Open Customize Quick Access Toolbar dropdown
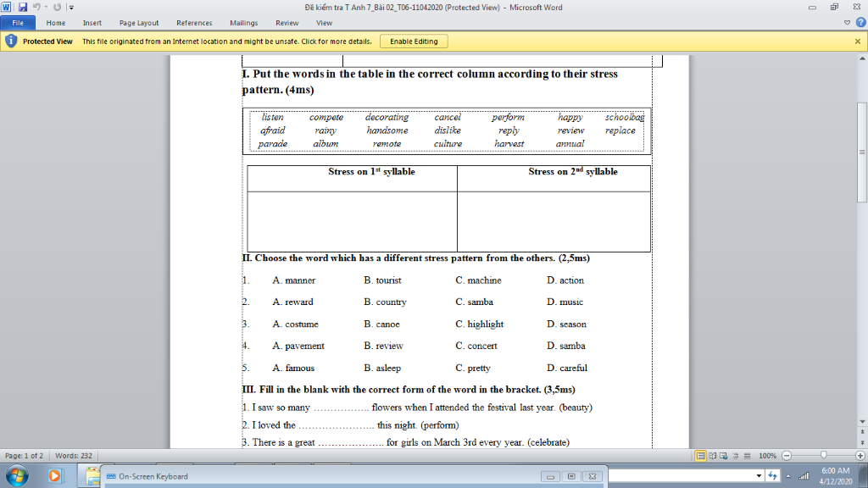The height and width of the screenshot is (488, 868). 71,8
